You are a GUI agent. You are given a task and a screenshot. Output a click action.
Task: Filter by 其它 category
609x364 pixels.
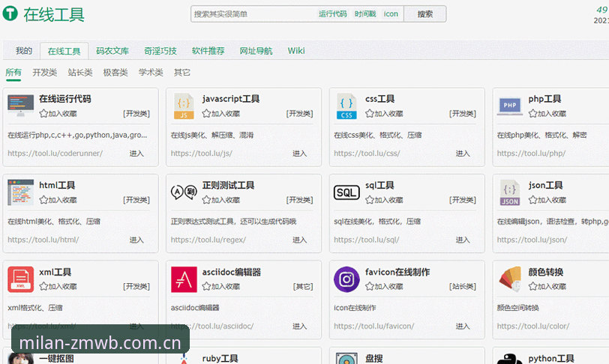coord(182,73)
